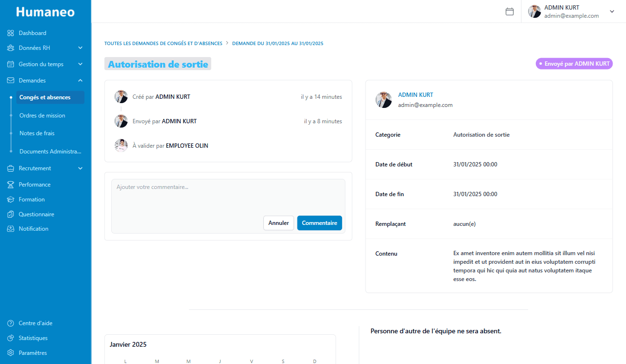Screen dimensions: 626x364
Task: Open the Formation section icon
Action: (10, 199)
